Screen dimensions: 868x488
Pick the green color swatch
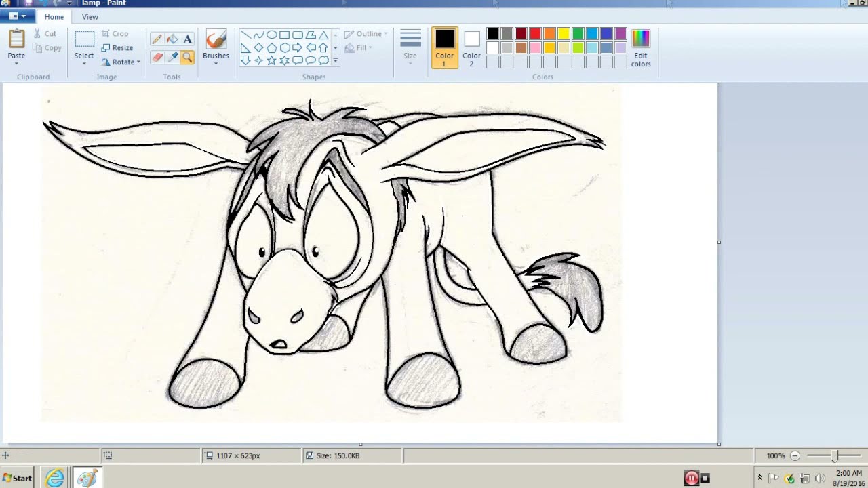point(578,34)
